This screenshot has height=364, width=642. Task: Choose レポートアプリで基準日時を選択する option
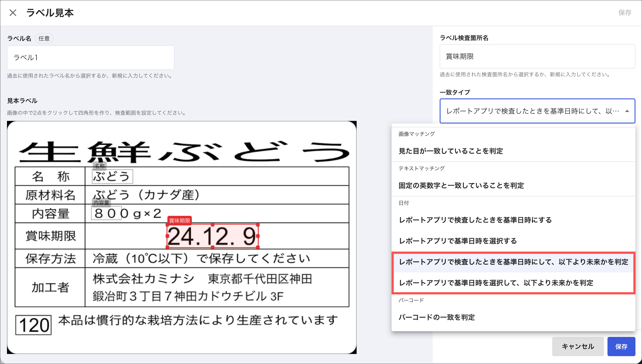point(458,241)
